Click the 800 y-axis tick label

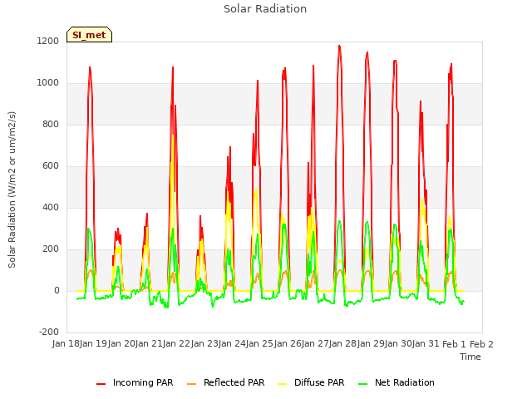click(51, 125)
